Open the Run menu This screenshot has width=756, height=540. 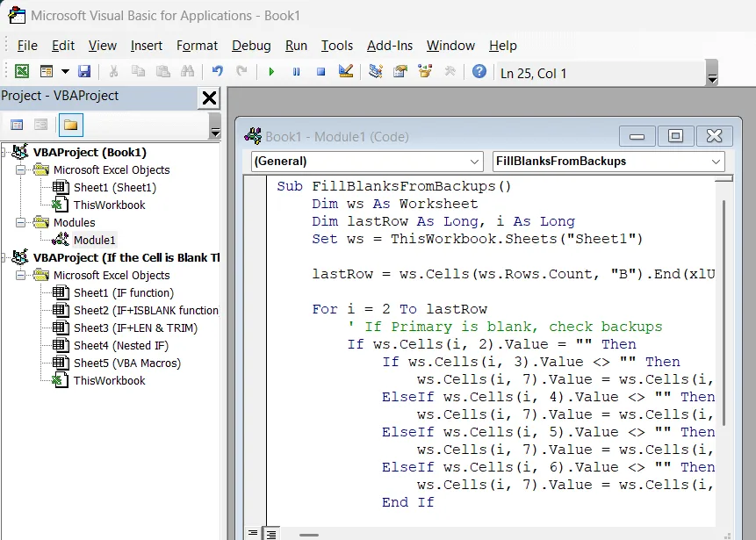tap(296, 46)
